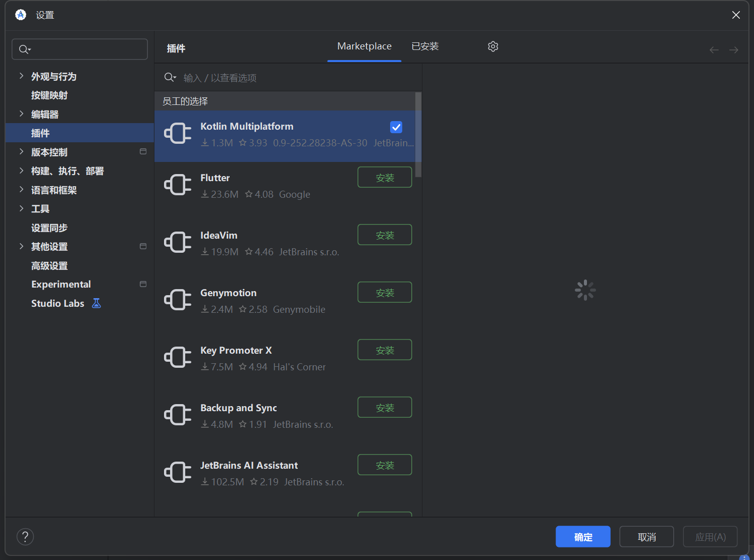Install the Key Promoter X plugin
Image resolution: width=754 pixels, height=560 pixels.
click(x=385, y=350)
